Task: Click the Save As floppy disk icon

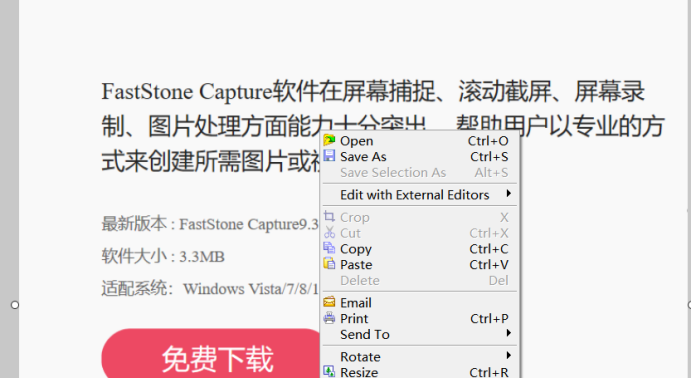Action: tap(329, 156)
